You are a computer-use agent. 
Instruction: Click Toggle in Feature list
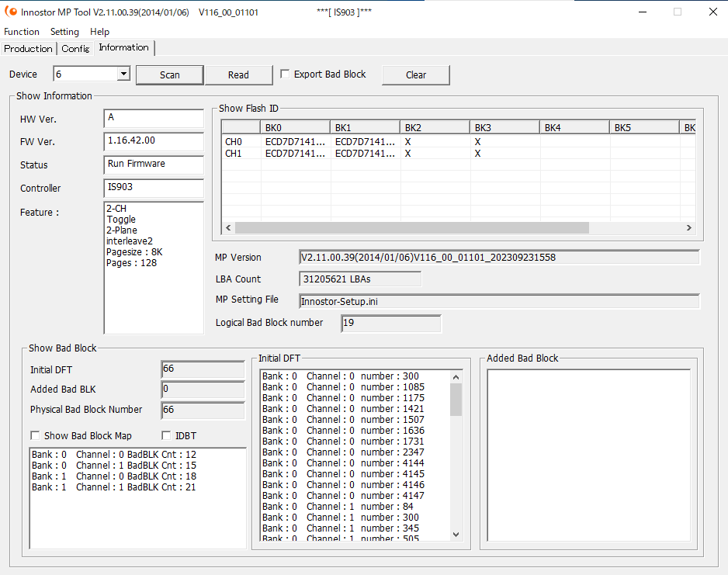tap(121, 220)
